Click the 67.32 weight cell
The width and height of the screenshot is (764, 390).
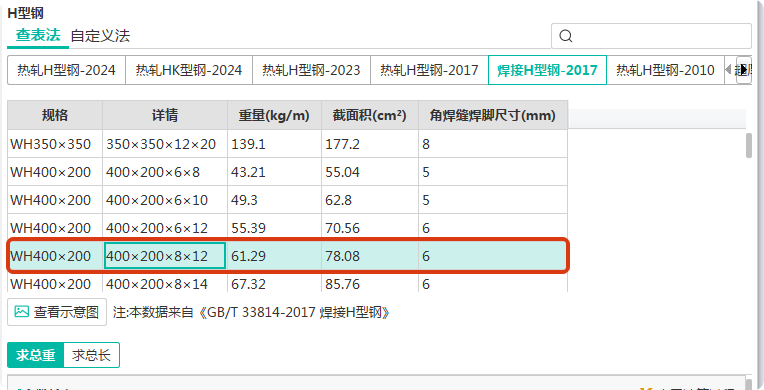pyautogui.click(x=274, y=283)
